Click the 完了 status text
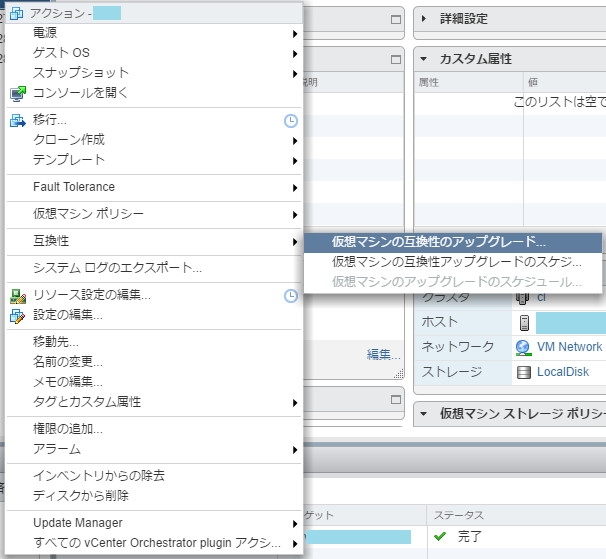The height and width of the screenshot is (559, 606). (x=470, y=537)
